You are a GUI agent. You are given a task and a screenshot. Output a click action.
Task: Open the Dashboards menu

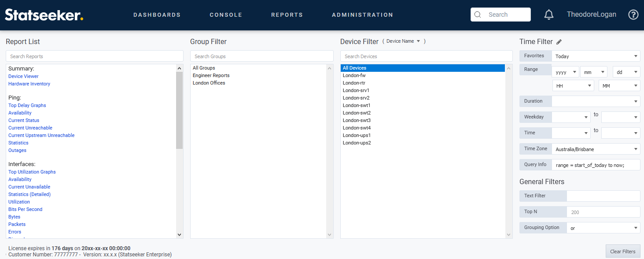coord(157,15)
